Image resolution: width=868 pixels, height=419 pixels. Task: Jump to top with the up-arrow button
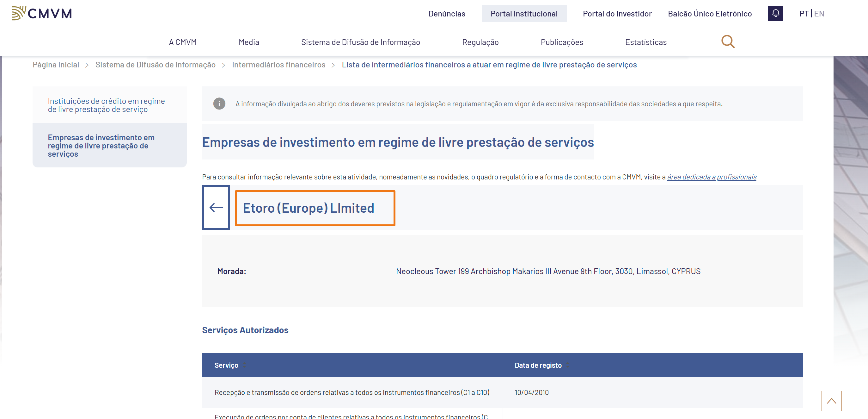831,401
